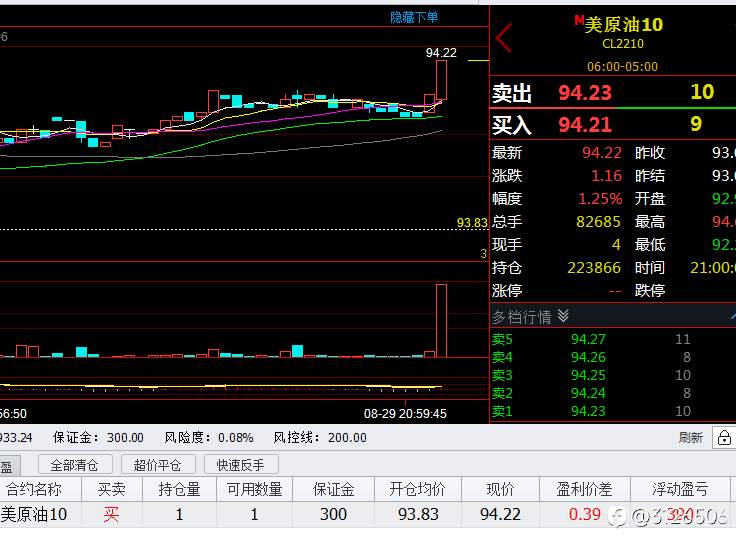Sort by the 开仓均价 column header
The image size is (736, 551).
tap(417, 489)
